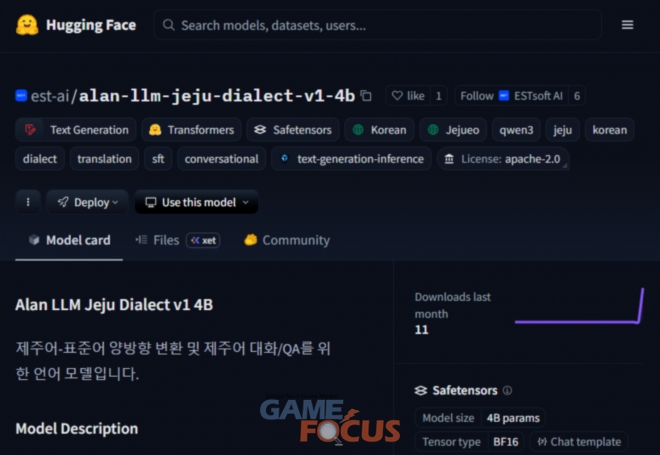Click the three-dot more options icon
Image resolution: width=660 pixels, height=455 pixels.
[27, 202]
